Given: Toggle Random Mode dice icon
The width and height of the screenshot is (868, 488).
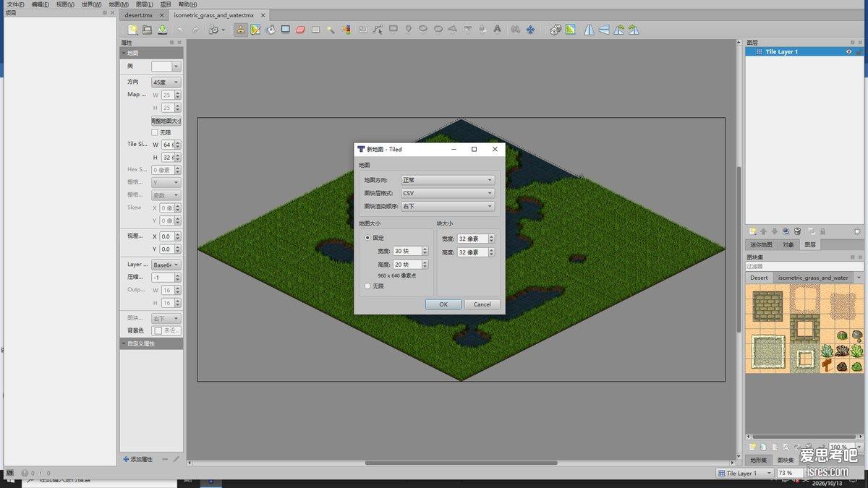Looking at the screenshot, I should tap(555, 30).
